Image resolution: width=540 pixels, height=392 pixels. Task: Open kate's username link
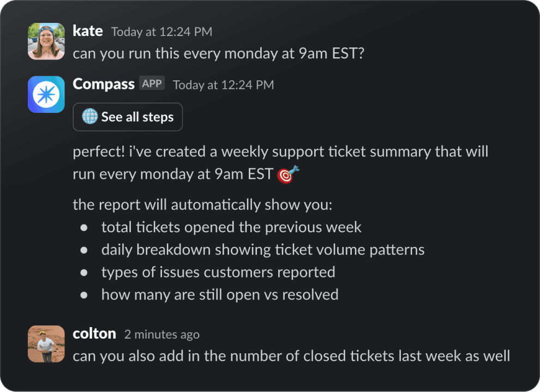tap(88, 31)
